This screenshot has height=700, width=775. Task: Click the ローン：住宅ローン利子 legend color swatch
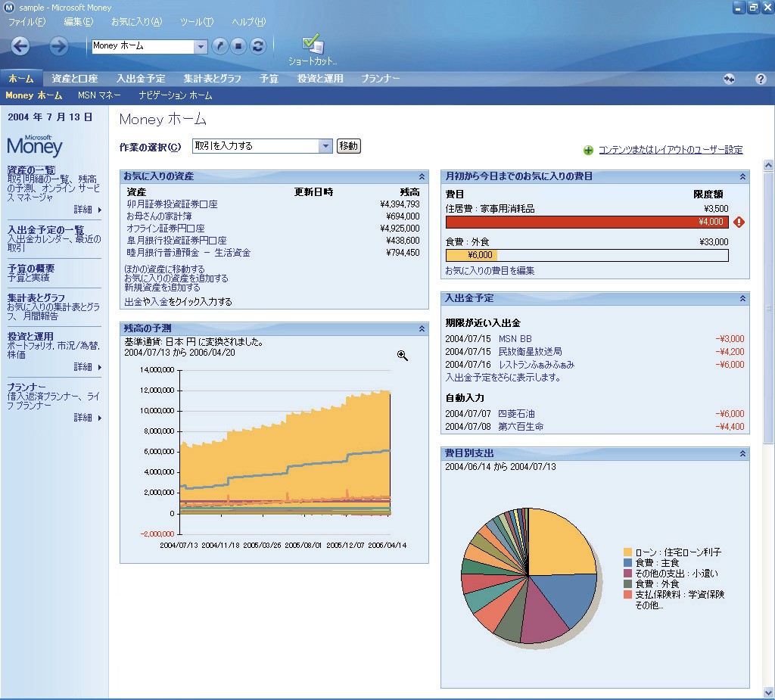627,552
